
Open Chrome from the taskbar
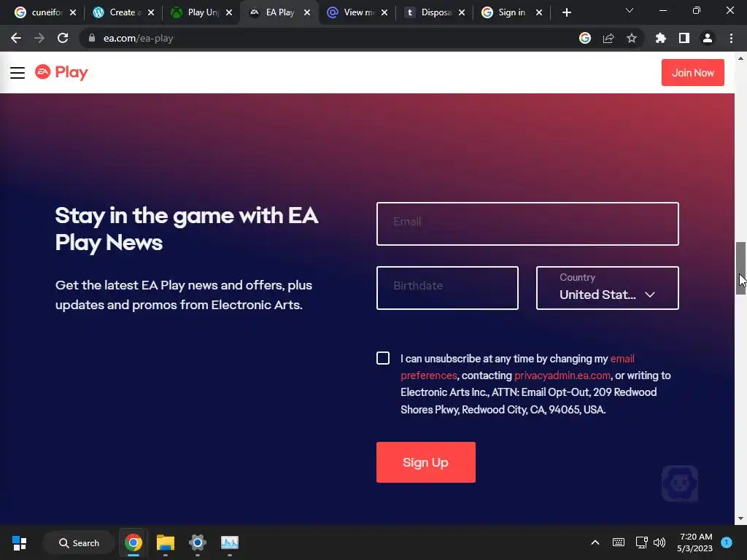tap(133, 542)
